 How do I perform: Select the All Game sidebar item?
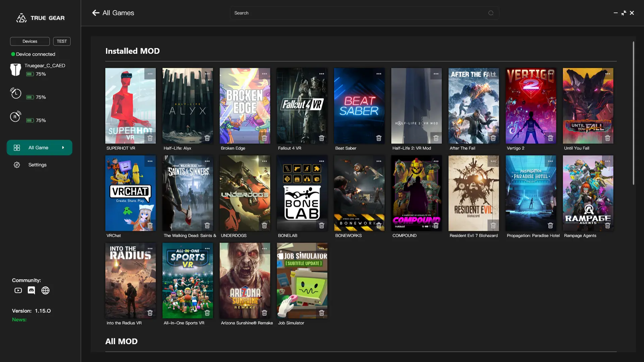pos(38,147)
